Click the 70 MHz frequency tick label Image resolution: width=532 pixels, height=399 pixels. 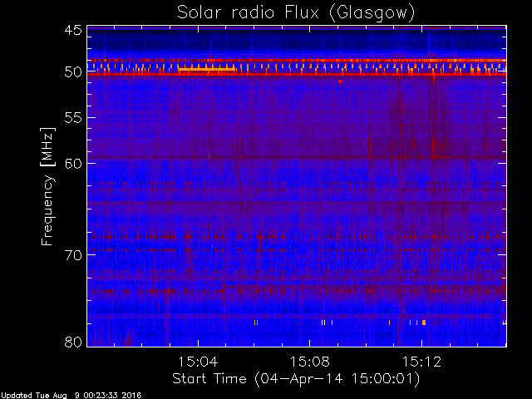click(73, 255)
